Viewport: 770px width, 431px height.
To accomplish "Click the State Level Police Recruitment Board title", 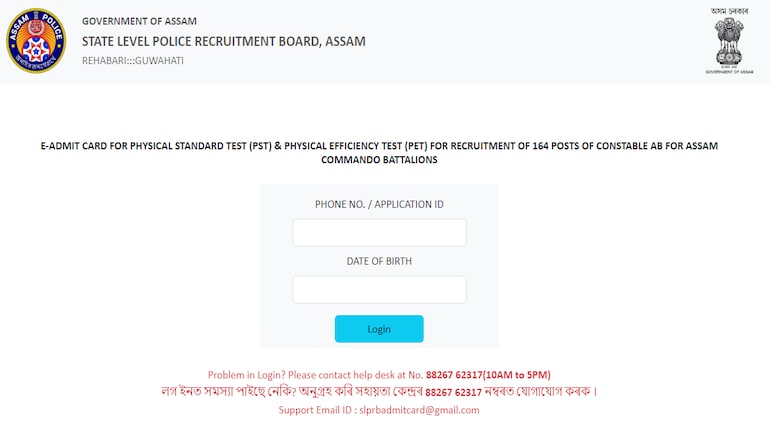I will (x=223, y=41).
